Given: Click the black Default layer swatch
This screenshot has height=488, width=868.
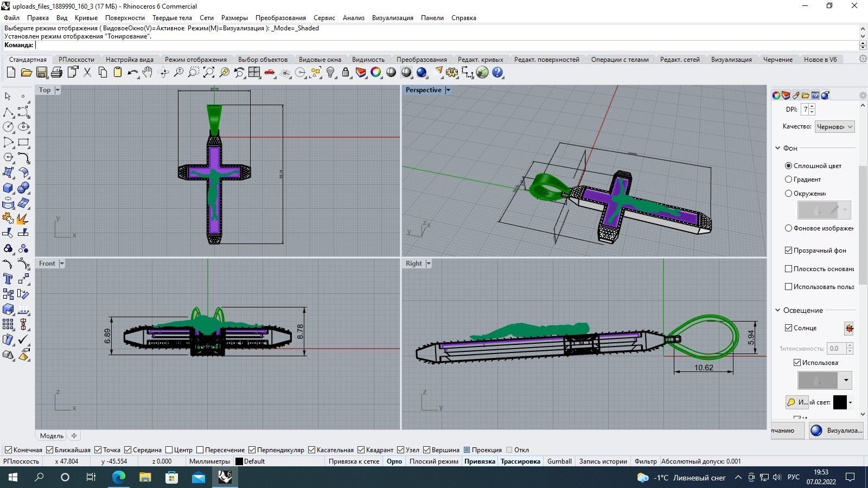Looking at the screenshot, I should click(x=239, y=461).
